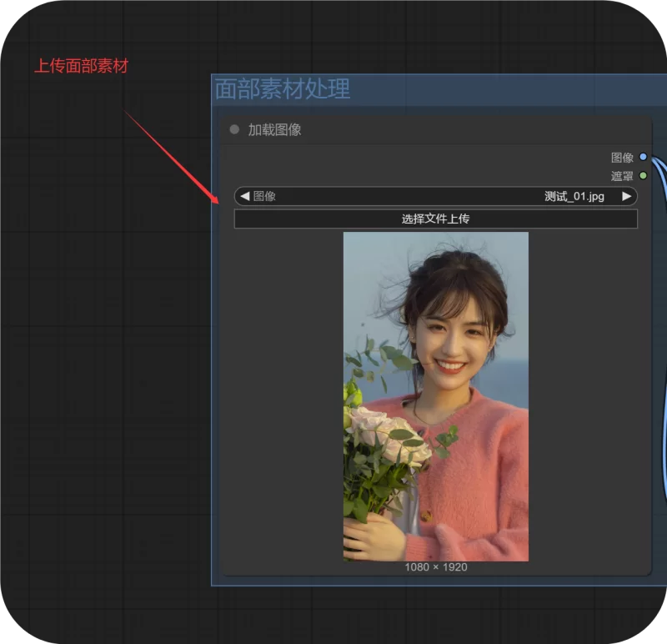This screenshot has width=667, height=644.
Task: Select previous image with the left arrow
Action: click(x=244, y=197)
